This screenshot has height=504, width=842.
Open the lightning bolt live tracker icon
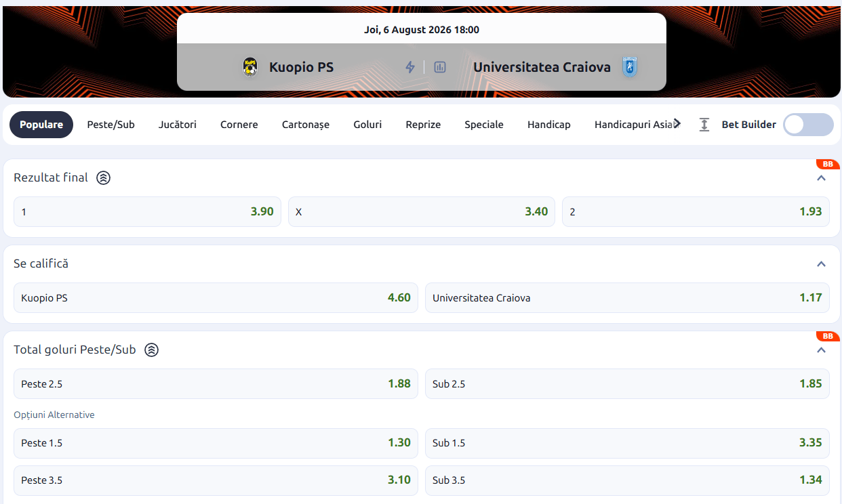click(x=409, y=67)
